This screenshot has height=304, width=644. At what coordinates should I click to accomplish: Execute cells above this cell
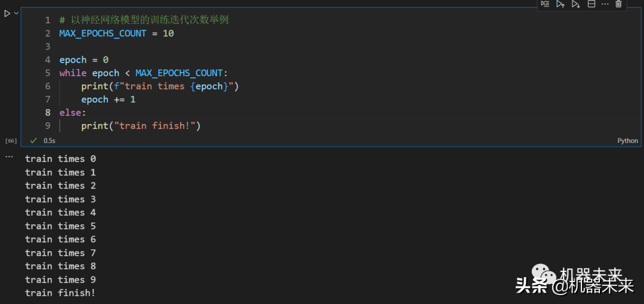[x=561, y=4]
